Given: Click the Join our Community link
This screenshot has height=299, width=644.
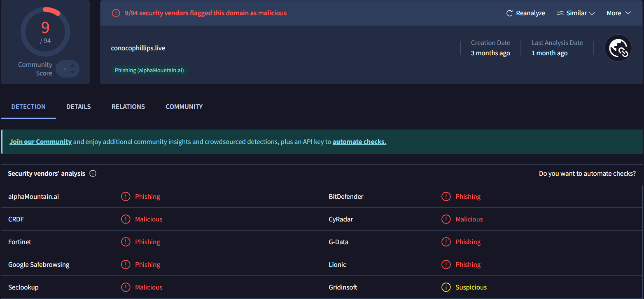Looking at the screenshot, I should pyautogui.click(x=41, y=142).
